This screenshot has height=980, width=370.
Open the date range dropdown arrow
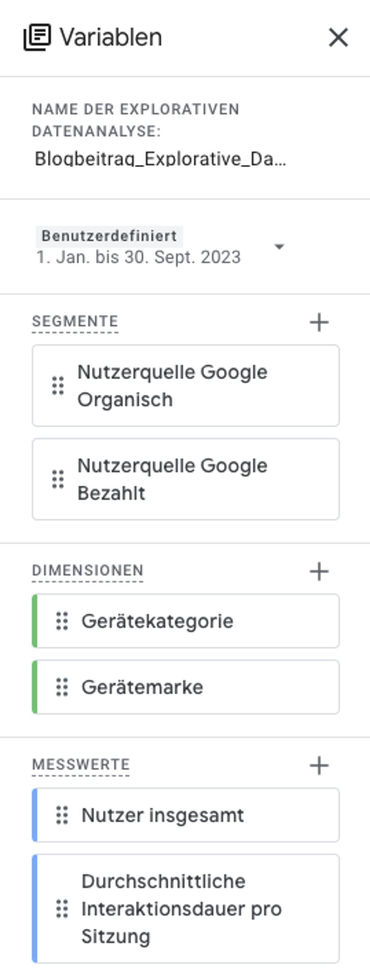279,247
